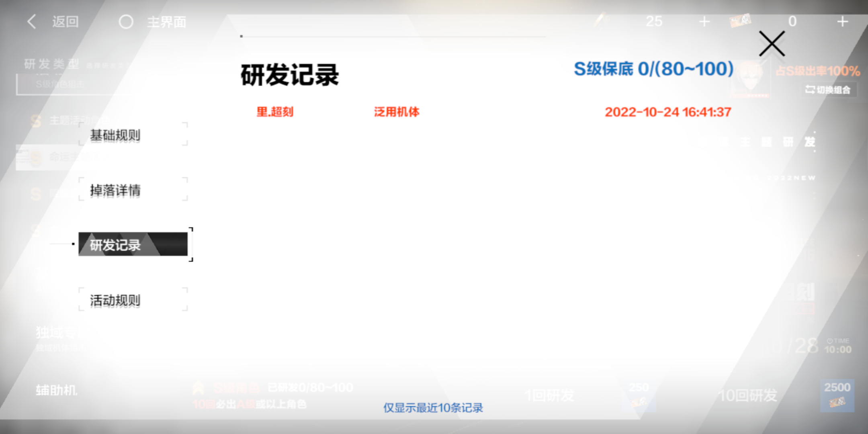The height and width of the screenshot is (434, 868).
Task: Click the 泛用机体 record label
Action: click(x=397, y=112)
